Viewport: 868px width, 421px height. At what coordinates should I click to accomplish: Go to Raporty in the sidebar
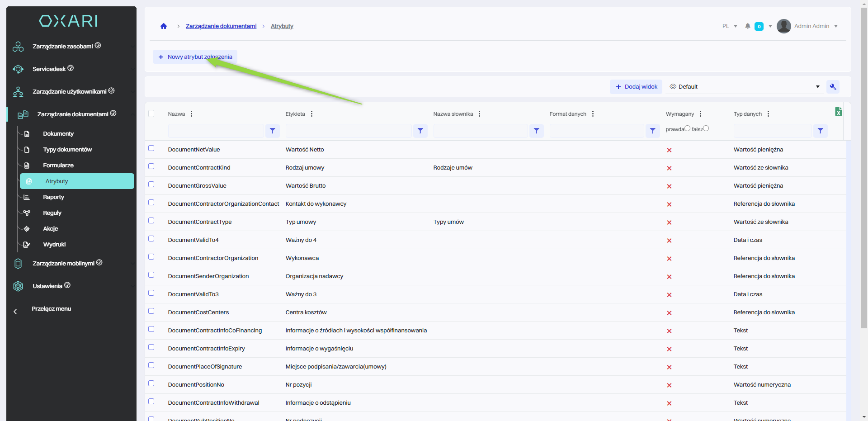(53, 197)
